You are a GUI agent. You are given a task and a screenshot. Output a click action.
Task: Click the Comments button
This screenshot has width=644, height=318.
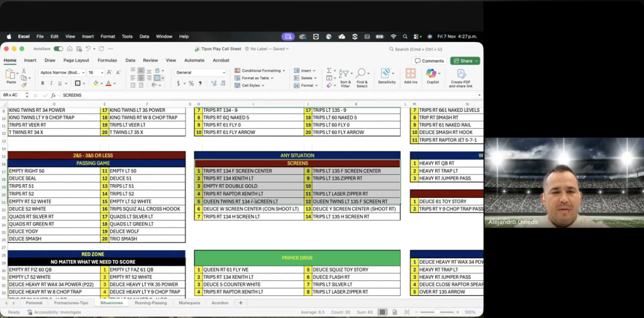[430, 60]
